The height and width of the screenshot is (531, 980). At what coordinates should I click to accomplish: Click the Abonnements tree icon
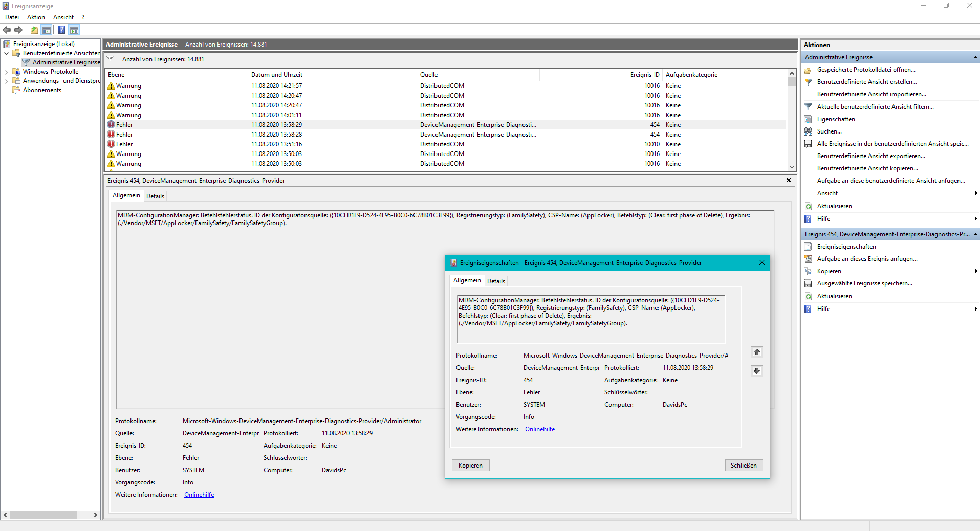click(x=16, y=90)
